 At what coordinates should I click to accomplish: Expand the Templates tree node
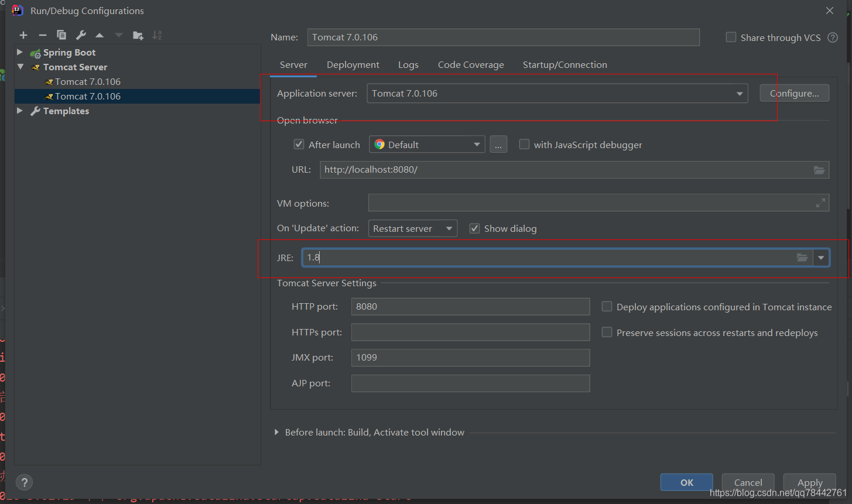point(20,111)
